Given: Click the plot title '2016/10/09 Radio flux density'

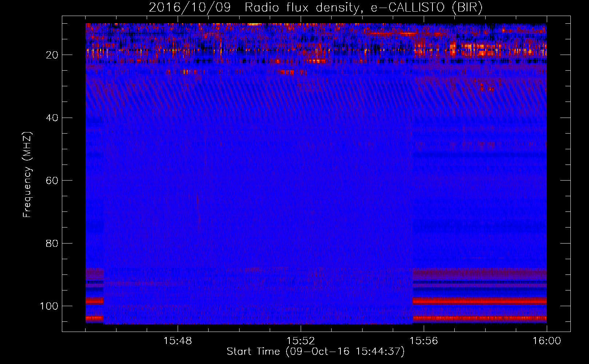Looking at the screenshot, I should [x=316, y=8].
